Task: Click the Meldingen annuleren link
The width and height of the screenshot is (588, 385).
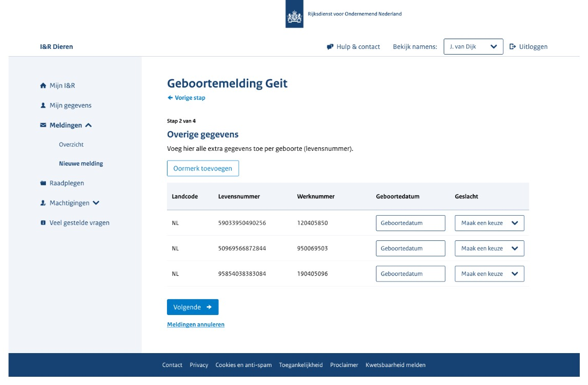Action: click(x=196, y=325)
